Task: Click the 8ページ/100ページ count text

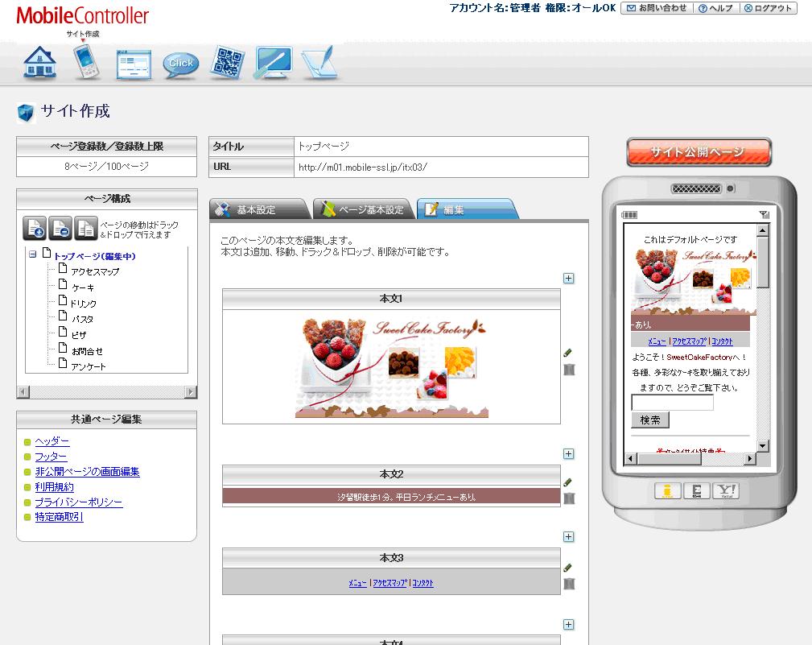Action: [x=107, y=167]
